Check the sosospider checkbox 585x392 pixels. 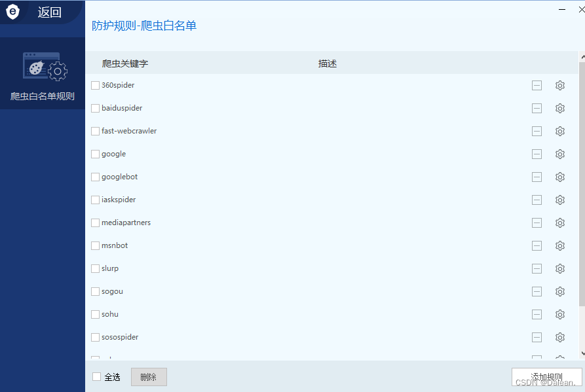point(95,338)
